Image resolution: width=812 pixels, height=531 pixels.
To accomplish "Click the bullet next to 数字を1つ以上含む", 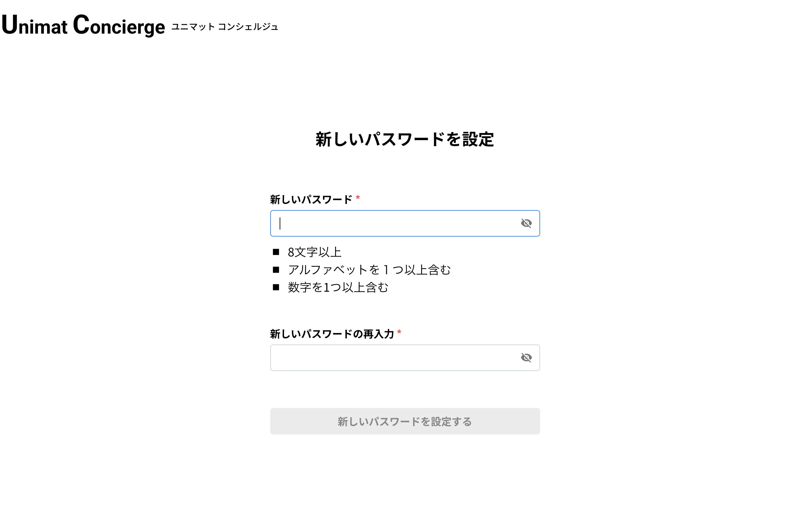I will click(276, 287).
